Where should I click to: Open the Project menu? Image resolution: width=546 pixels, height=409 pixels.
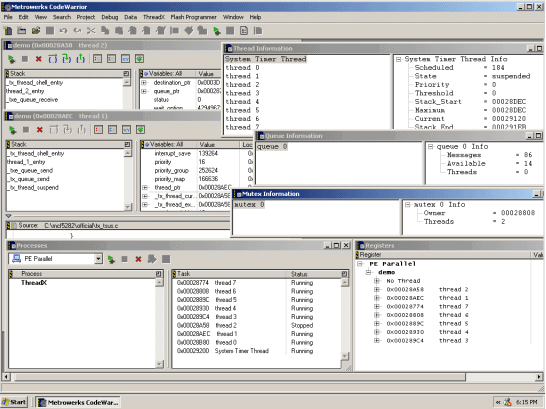[x=86, y=17]
